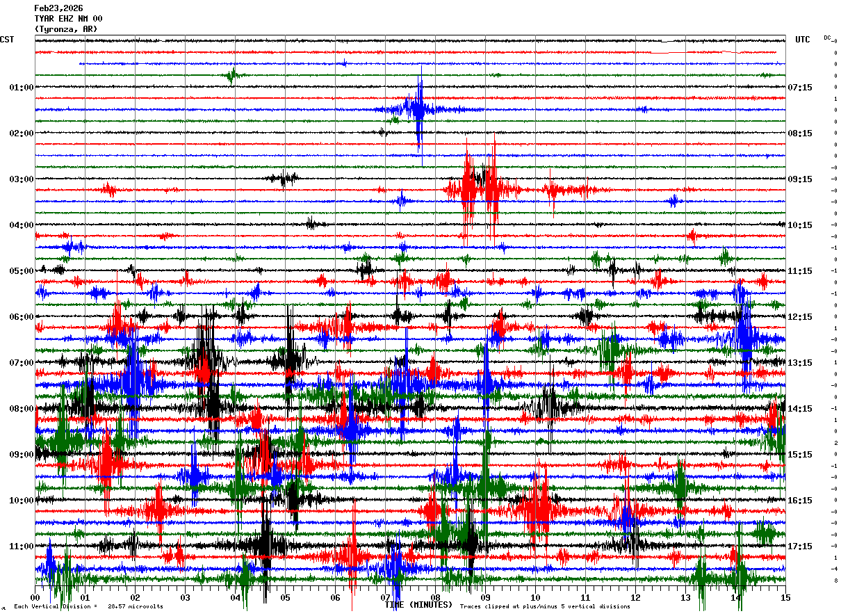Click the (Tyronza, AR) location text

pos(66,29)
